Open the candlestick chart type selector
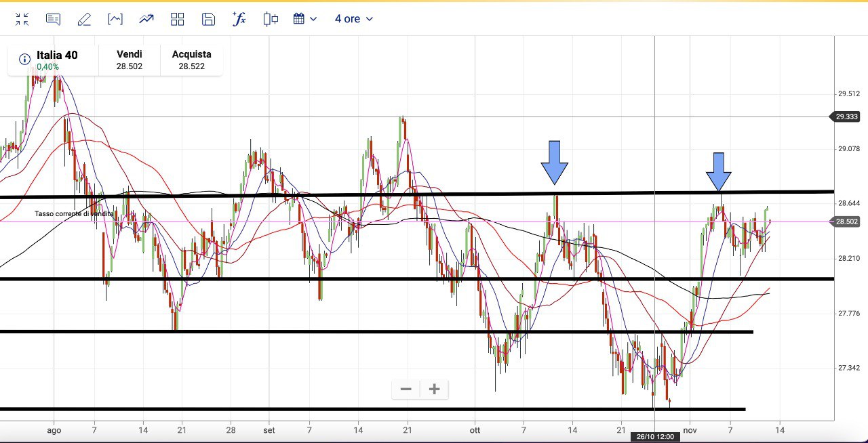This screenshot has width=868, height=443. click(271, 19)
